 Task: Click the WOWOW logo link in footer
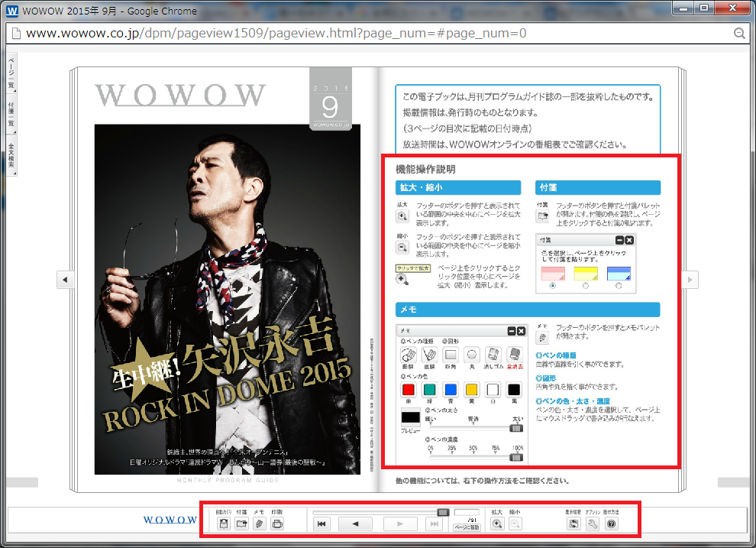pos(170,520)
